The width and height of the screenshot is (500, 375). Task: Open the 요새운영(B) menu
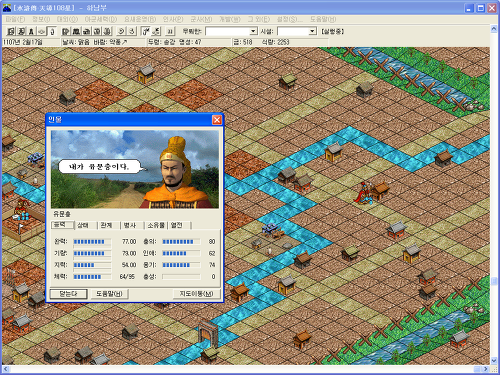(x=140, y=19)
